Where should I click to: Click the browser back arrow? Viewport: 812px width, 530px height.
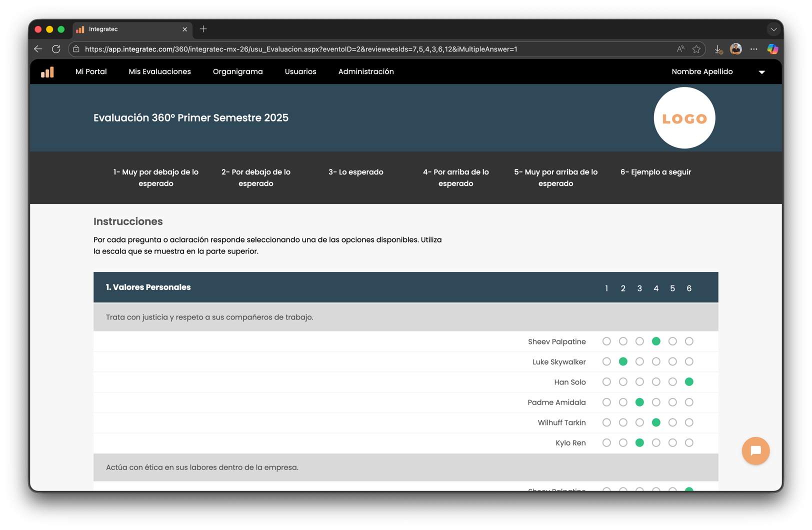click(x=38, y=49)
